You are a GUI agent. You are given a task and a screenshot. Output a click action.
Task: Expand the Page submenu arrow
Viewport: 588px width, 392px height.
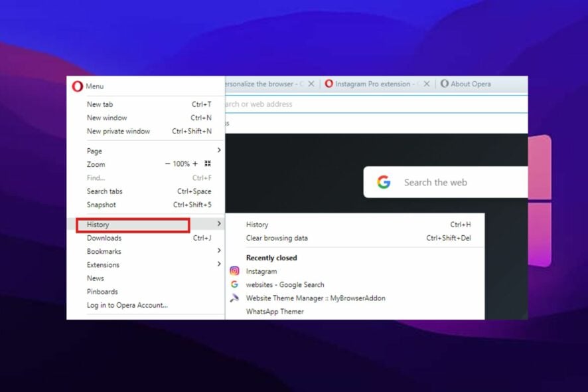(219, 150)
